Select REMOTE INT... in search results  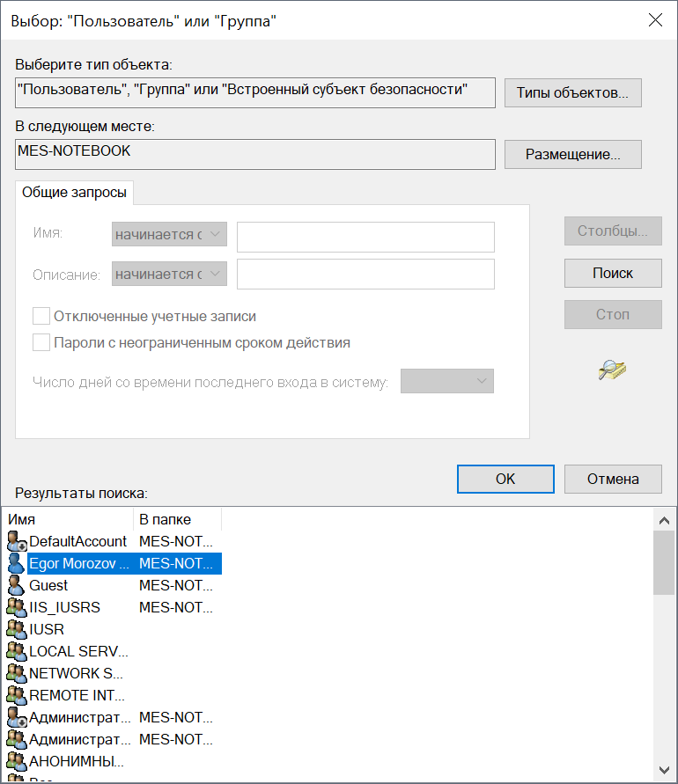point(77,695)
